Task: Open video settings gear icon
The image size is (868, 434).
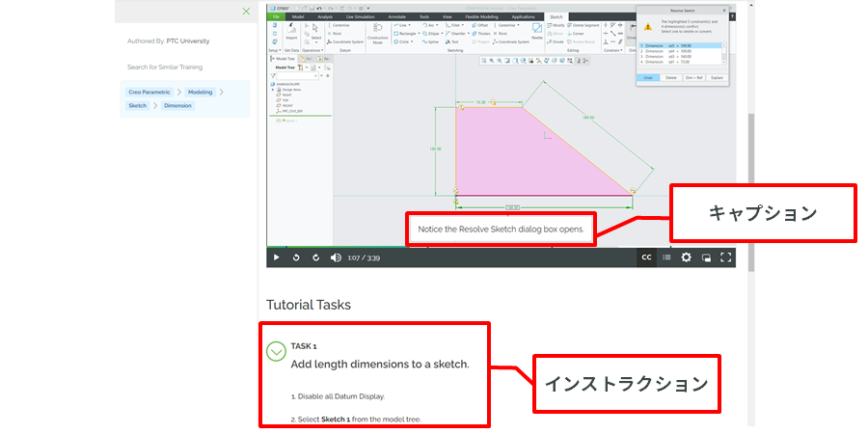Action: click(687, 258)
